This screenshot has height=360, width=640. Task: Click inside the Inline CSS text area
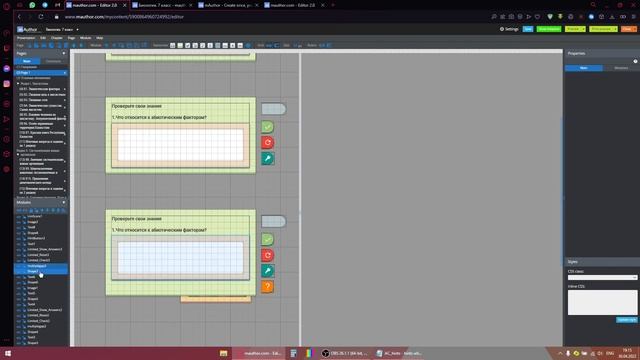click(x=602, y=302)
